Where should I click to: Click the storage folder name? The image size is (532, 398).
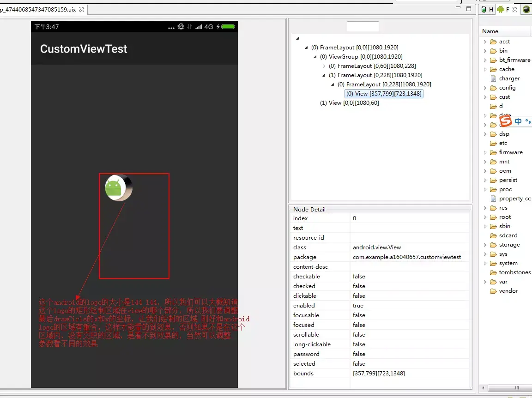(x=509, y=245)
